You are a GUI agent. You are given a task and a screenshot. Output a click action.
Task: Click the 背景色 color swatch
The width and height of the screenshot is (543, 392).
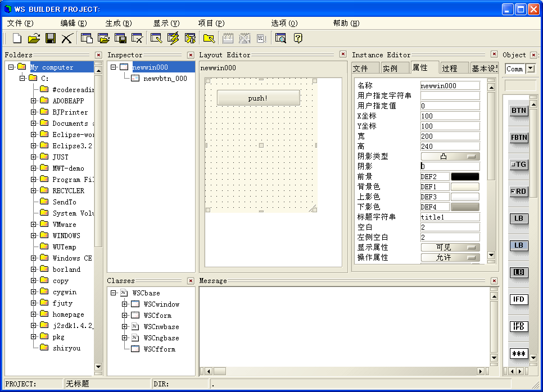(x=465, y=187)
